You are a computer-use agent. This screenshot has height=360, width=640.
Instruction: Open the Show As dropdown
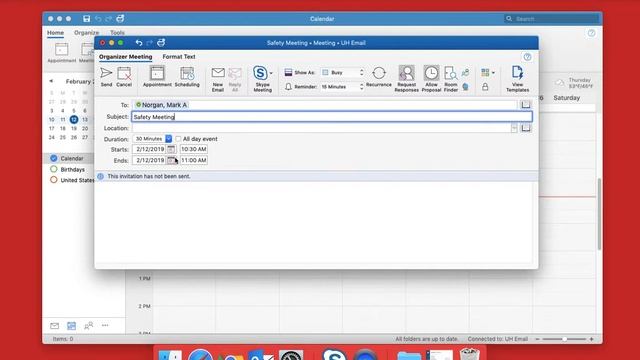point(342,72)
